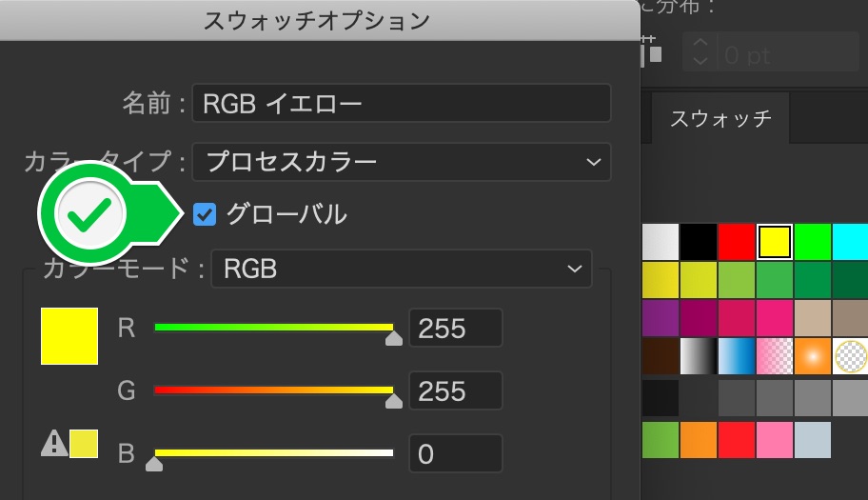
Task: Select the tan beige swatch
Action: 813,318
